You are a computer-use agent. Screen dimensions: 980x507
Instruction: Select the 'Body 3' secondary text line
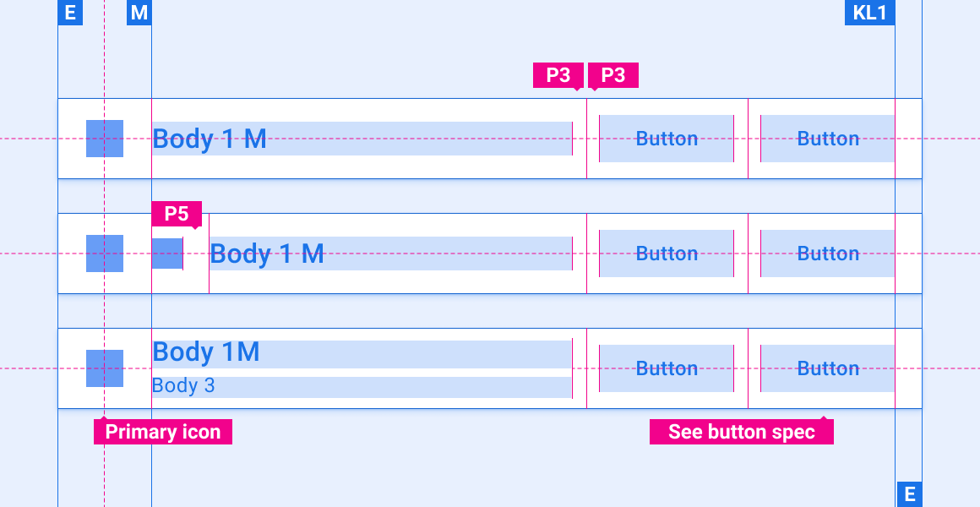point(183,386)
